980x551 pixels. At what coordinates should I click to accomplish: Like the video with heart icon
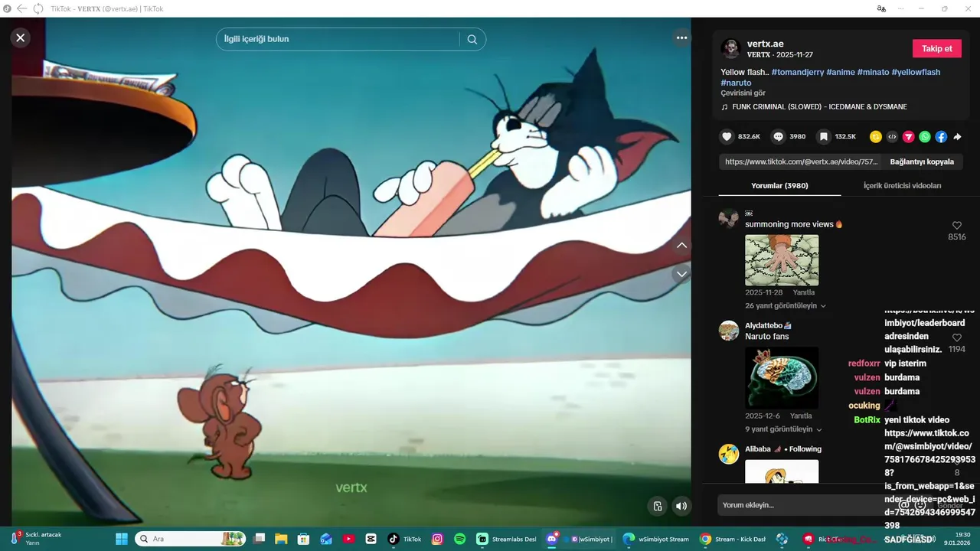[x=727, y=137]
